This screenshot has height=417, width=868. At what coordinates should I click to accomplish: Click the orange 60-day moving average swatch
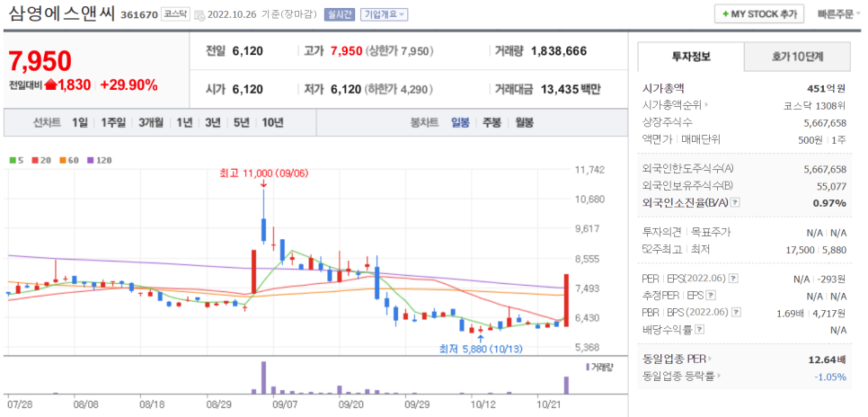63,161
